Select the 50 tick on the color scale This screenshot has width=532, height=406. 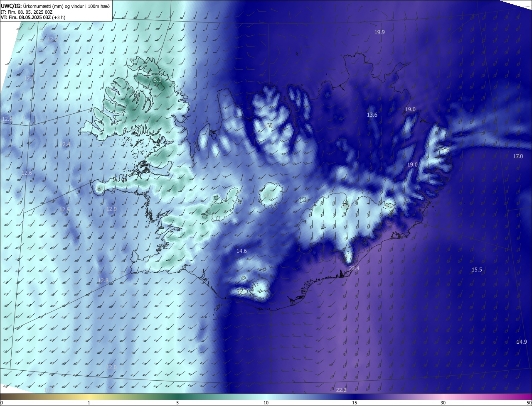coord(529,403)
